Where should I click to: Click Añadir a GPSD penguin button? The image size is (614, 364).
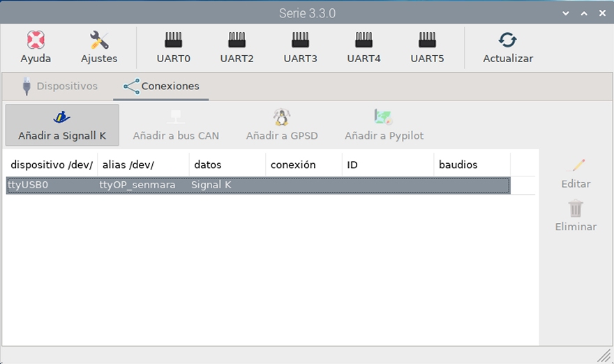click(x=281, y=126)
